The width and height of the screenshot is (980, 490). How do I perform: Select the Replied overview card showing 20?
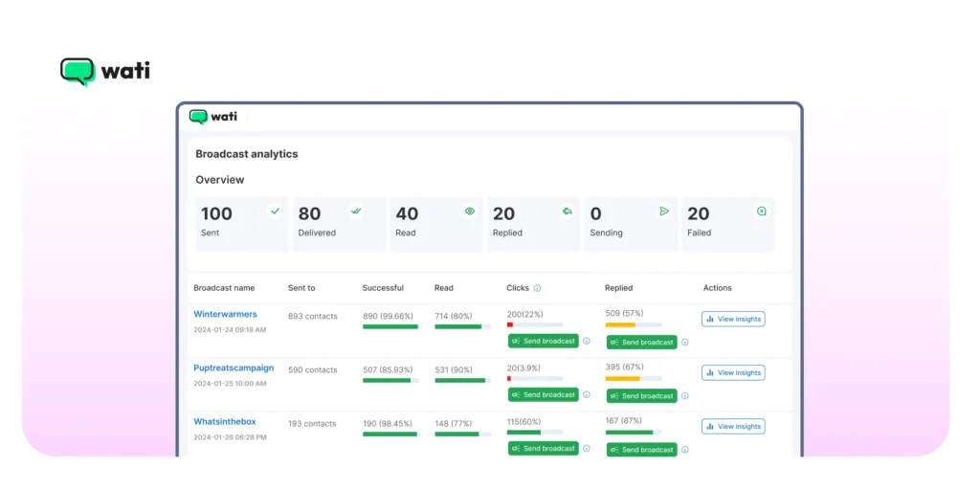534,224
